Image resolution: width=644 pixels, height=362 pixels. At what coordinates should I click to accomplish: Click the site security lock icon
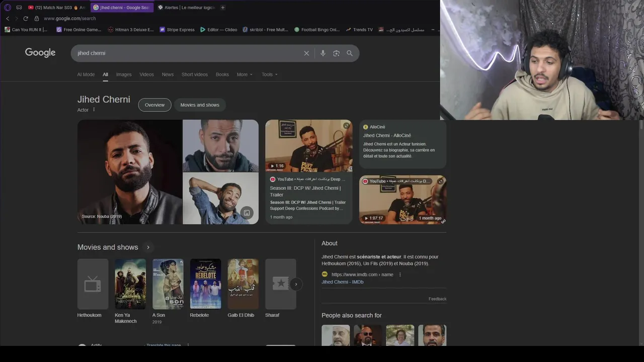(36, 19)
